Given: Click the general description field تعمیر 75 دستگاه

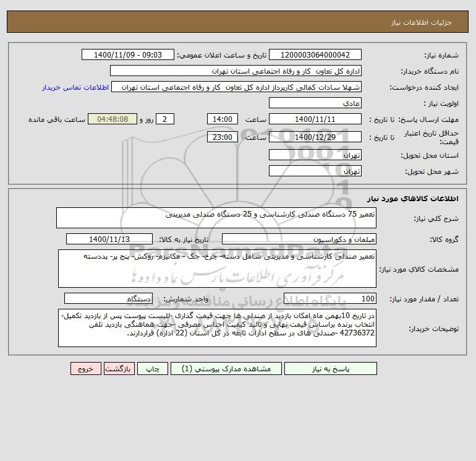Looking at the screenshot, I should click(216, 218).
